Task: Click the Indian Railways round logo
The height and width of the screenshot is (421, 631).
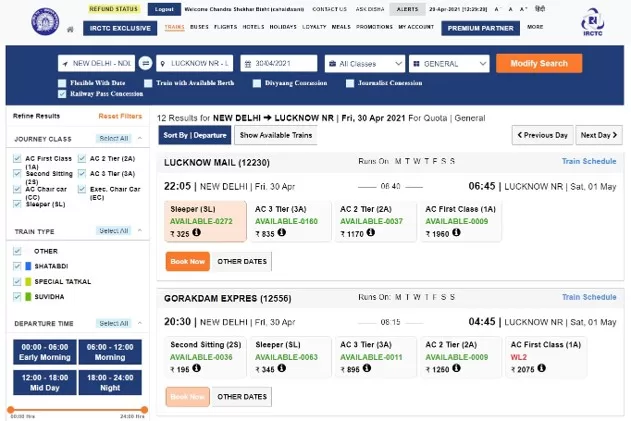Action: pos(45,21)
